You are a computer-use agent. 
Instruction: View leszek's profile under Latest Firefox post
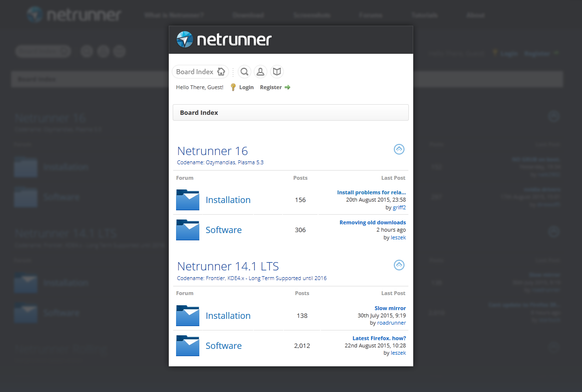pos(398,353)
